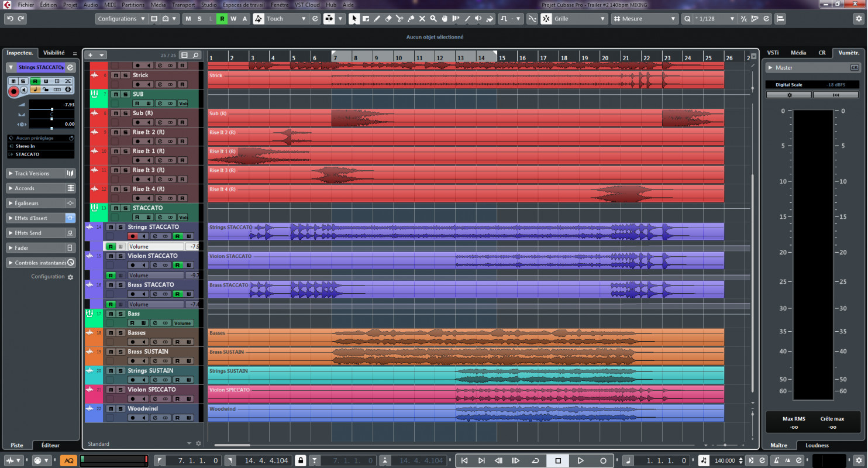Expand the Effets d'Insert inspector section

coord(41,218)
